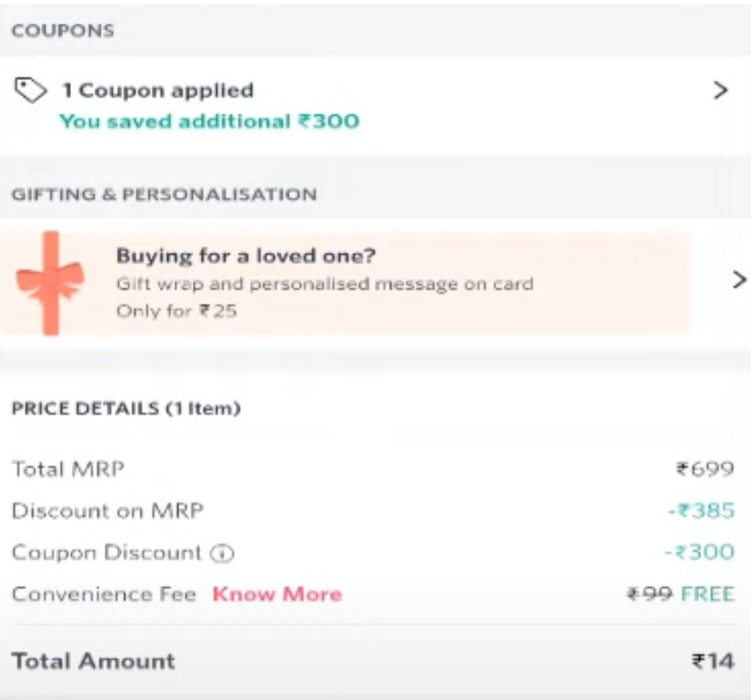Click the Coupon Discount -₹300 amount
This screenshot has width=751, height=700.
700,553
